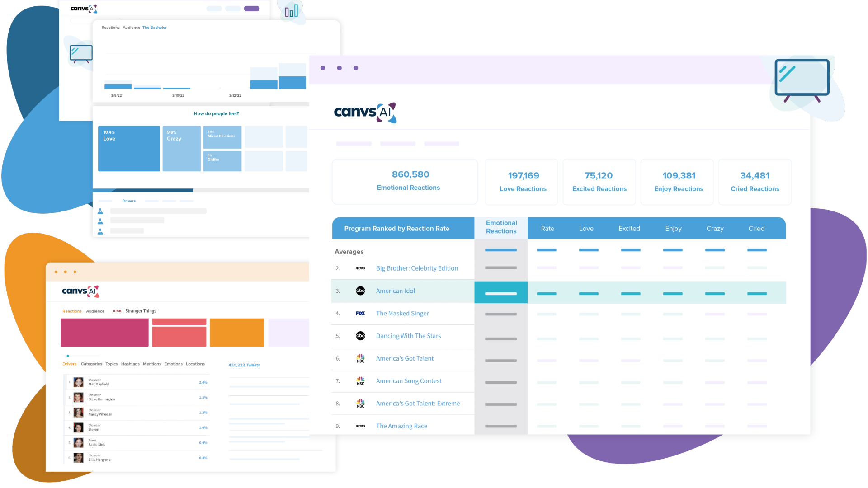Select the Emotions tab in the drivers row

pyautogui.click(x=173, y=364)
